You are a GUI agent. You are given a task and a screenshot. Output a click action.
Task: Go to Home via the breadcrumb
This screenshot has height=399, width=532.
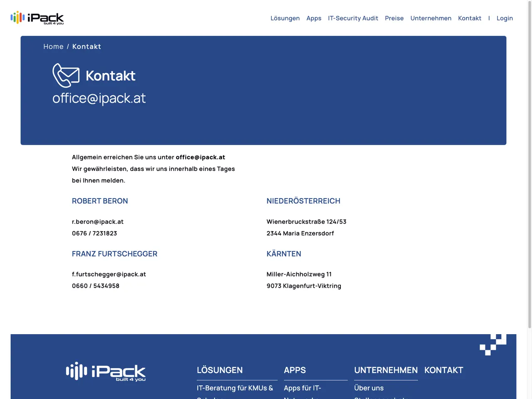point(53,47)
